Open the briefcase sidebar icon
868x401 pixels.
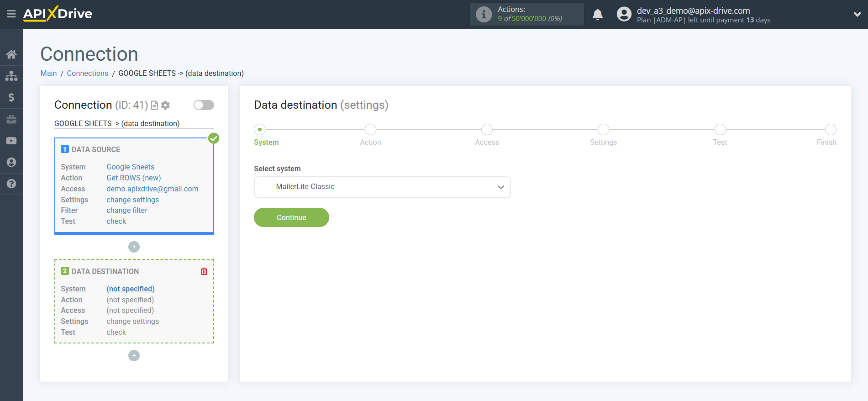(11, 119)
